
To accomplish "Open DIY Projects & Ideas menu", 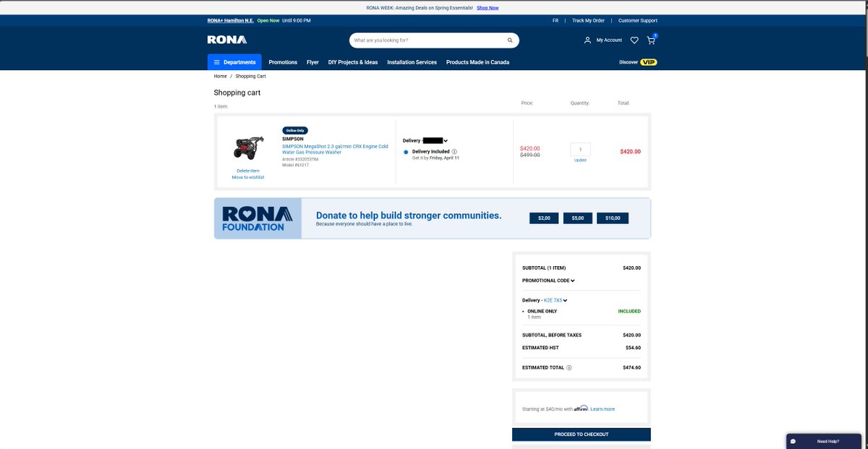I will point(353,62).
